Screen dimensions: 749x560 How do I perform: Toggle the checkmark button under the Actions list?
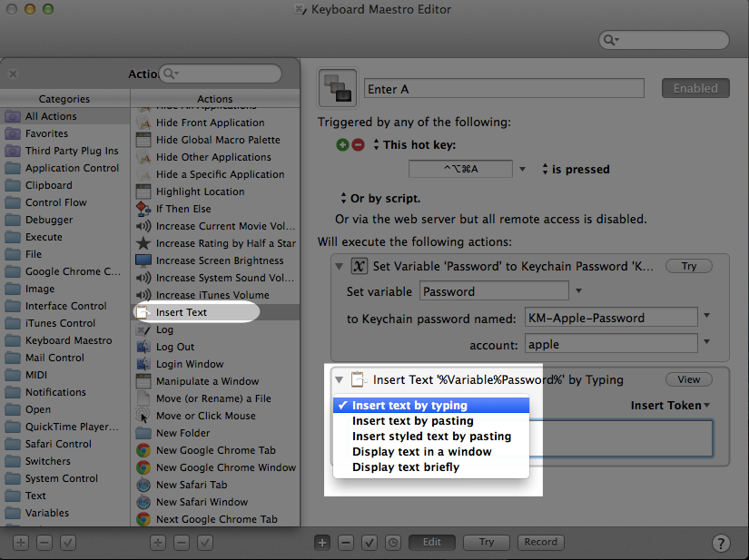(205, 543)
